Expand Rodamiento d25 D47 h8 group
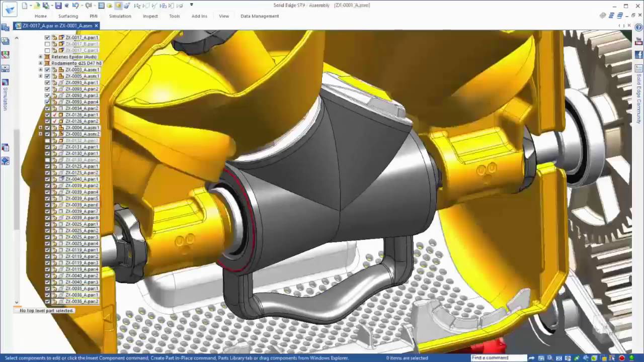This screenshot has width=644, height=362. pos(41,64)
